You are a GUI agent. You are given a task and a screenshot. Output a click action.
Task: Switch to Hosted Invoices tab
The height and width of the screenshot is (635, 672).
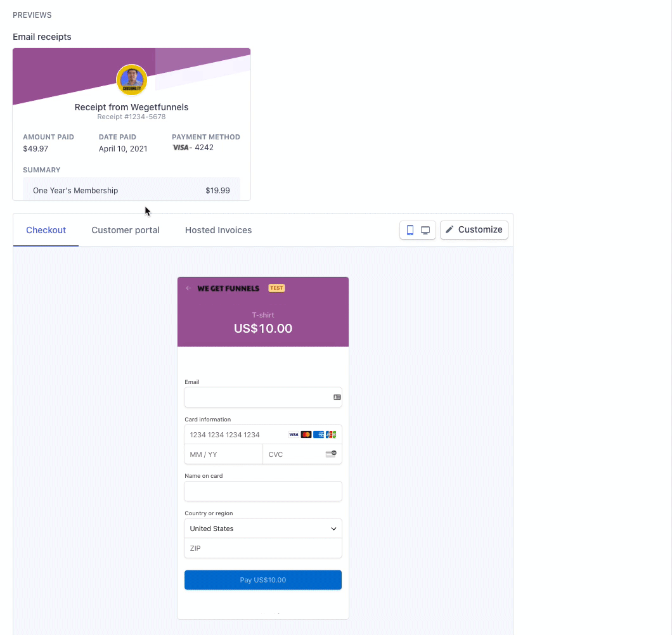click(218, 230)
